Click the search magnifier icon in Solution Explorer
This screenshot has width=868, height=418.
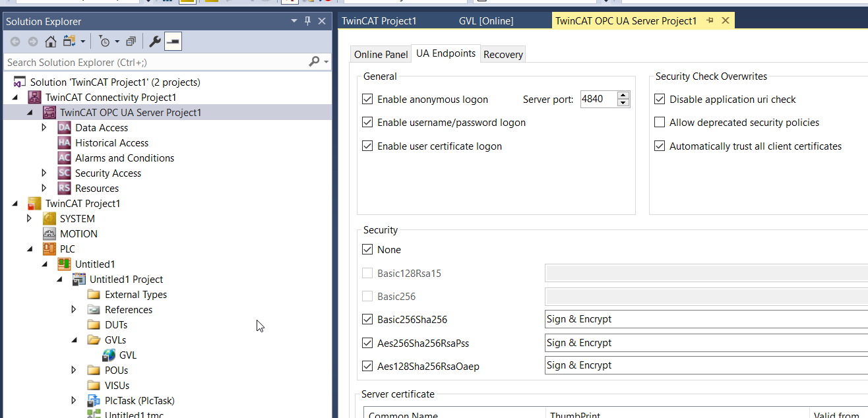[x=314, y=62]
